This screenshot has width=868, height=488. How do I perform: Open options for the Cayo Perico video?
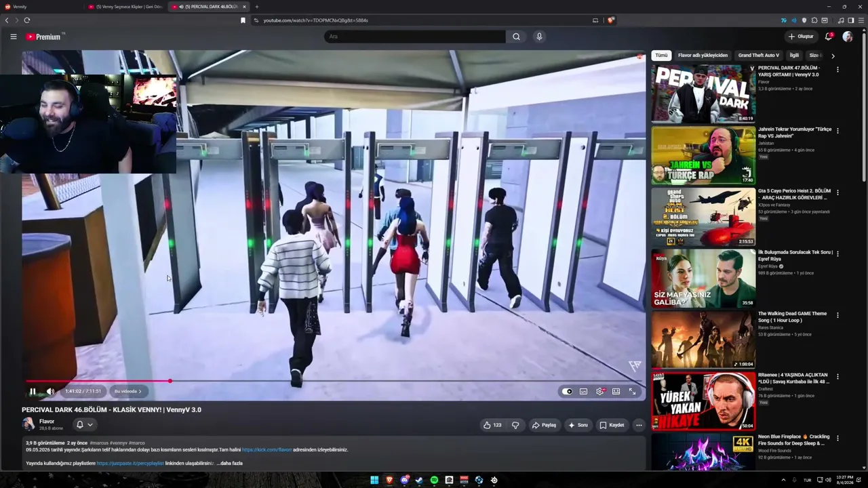(x=837, y=192)
